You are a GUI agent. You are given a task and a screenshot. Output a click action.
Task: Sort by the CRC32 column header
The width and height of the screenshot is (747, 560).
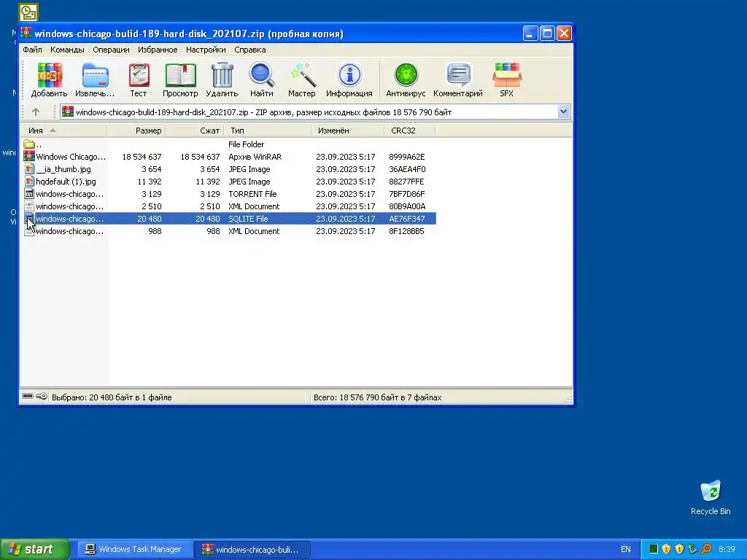[x=409, y=131]
